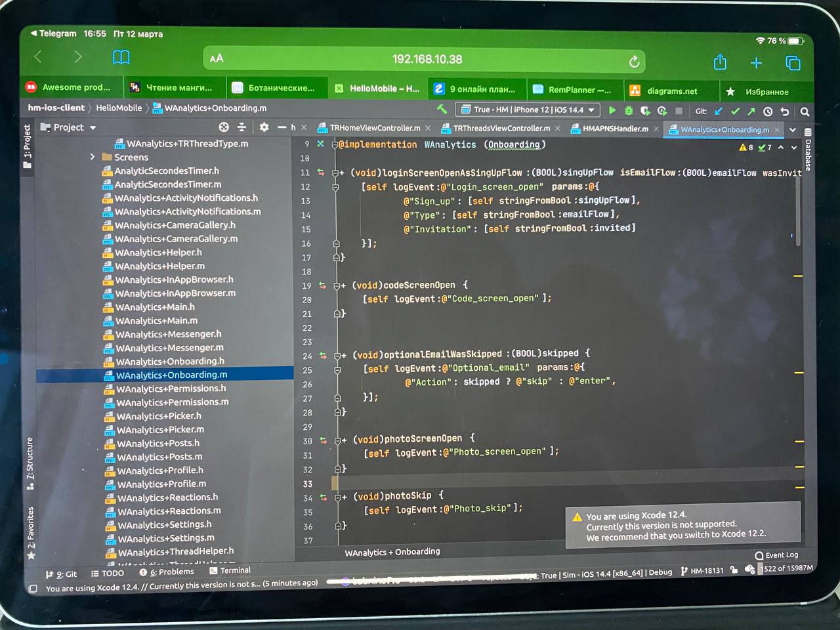The height and width of the screenshot is (630, 840).
Task: Click the grey Stop square icon
Action: [679, 111]
